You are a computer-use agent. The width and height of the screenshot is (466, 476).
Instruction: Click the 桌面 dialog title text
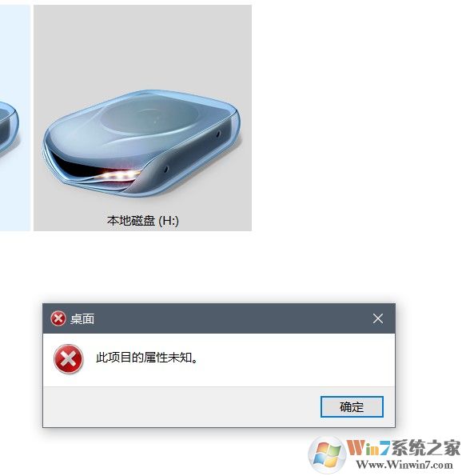click(x=82, y=319)
